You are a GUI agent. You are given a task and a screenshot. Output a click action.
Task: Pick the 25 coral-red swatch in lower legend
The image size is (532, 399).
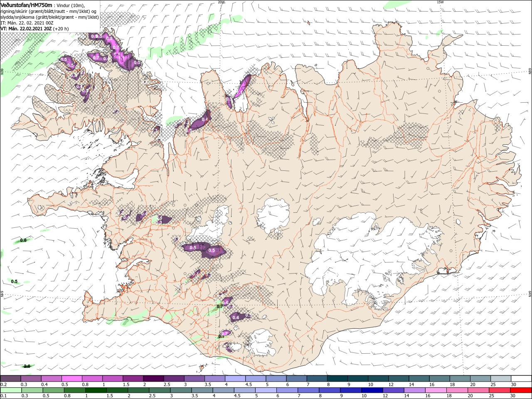coord(500,390)
